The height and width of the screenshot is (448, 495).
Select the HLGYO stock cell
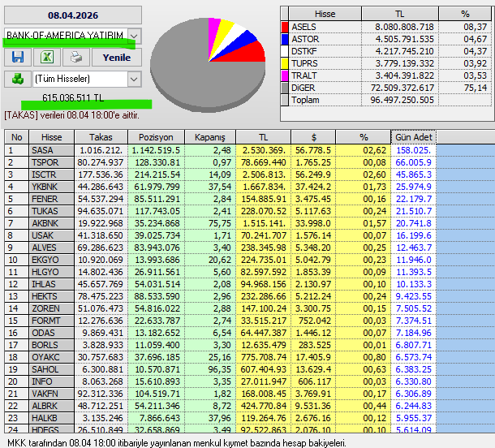(52, 272)
